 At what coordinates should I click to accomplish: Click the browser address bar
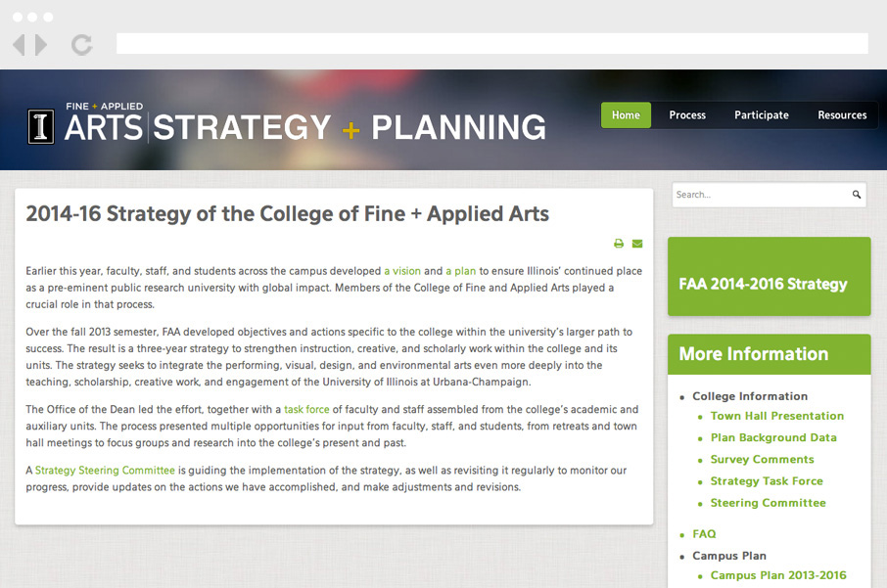click(491, 44)
